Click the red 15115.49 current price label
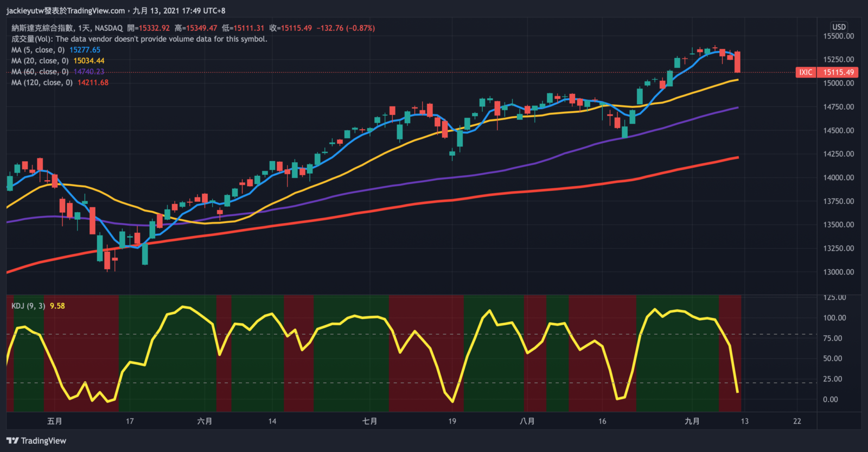868x452 pixels. [838, 72]
